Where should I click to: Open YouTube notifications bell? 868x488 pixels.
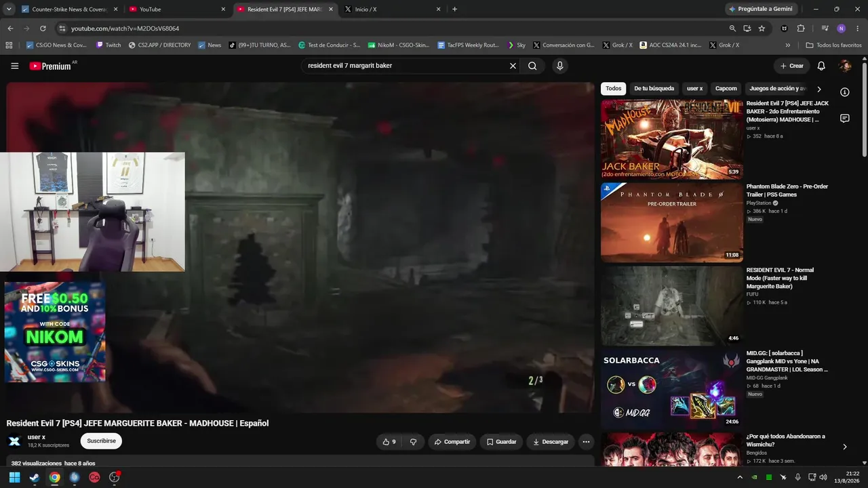[821, 66]
